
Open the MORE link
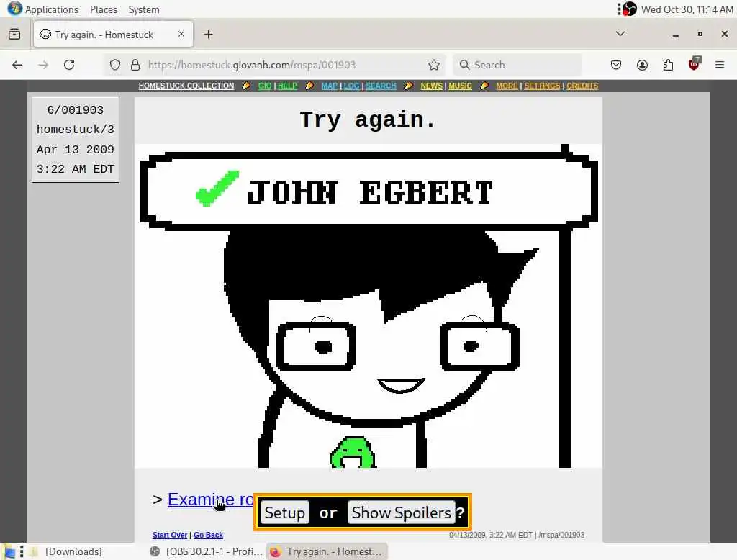point(507,86)
